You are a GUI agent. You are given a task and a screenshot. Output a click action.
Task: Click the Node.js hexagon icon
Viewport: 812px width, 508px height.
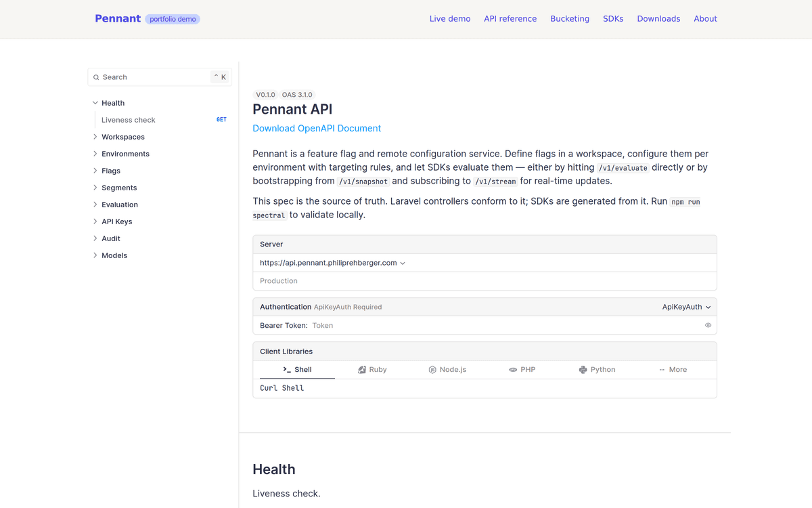click(x=432, y=370)
